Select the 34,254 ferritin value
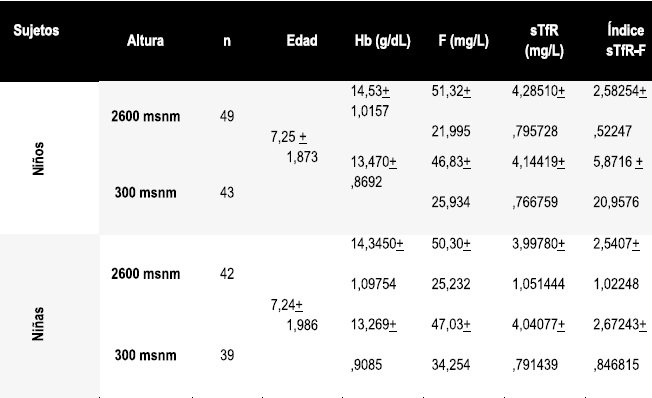The width and height of the screenshot is (652, 398). [451, 365]
